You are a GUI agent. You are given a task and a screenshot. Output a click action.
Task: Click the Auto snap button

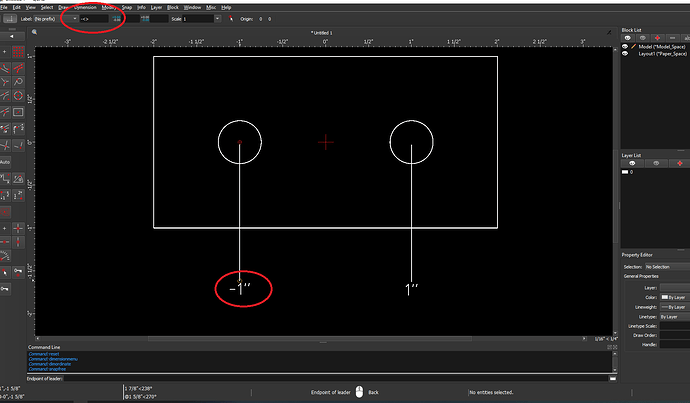(6, 161)
